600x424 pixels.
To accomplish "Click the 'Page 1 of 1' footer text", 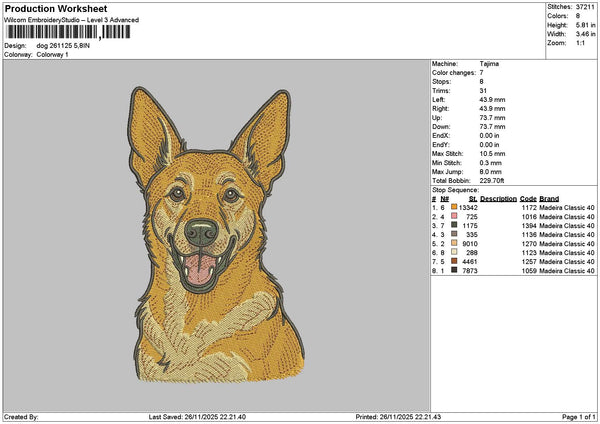I will click(x=579, y=417).
